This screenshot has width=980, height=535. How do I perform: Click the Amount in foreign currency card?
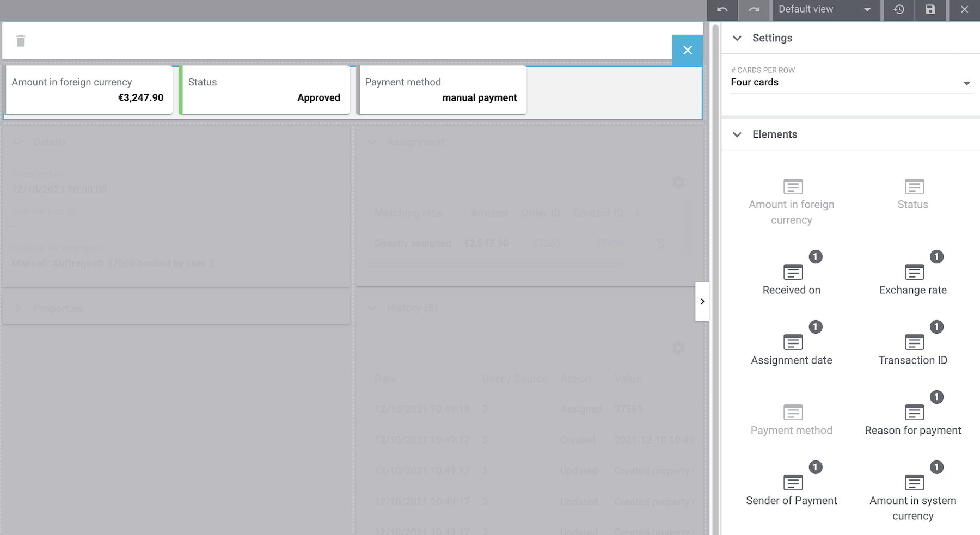[x=88, y=90]
